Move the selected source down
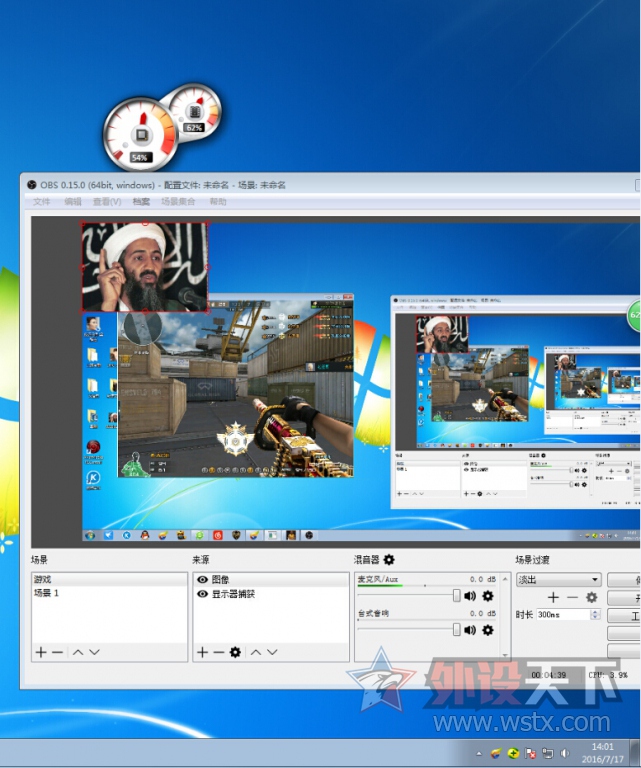This screenshot has height=768, width=641. pos(272,652)
